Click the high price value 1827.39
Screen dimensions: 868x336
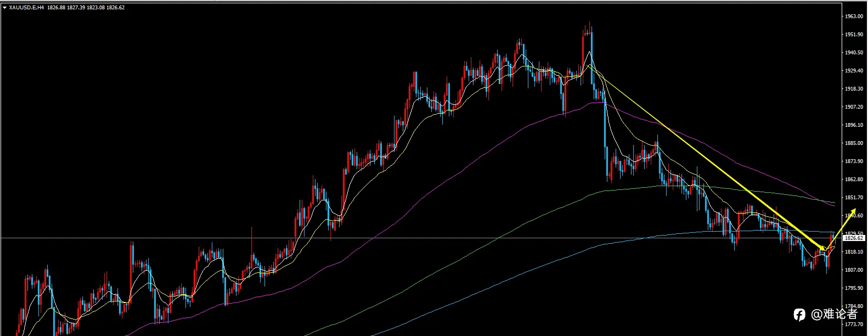point(75,8)
